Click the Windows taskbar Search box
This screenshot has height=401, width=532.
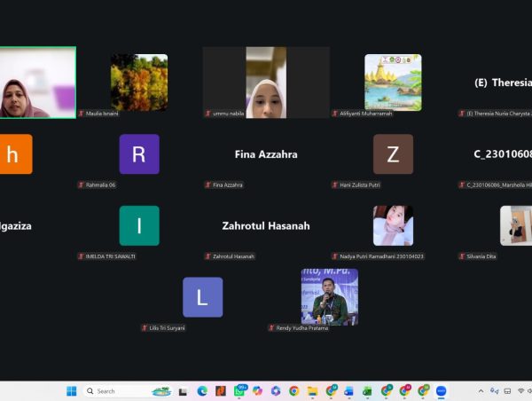click(127, 391)
